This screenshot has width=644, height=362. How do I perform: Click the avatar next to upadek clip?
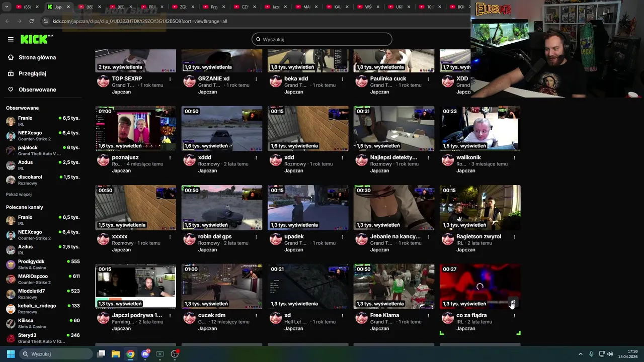276,239
